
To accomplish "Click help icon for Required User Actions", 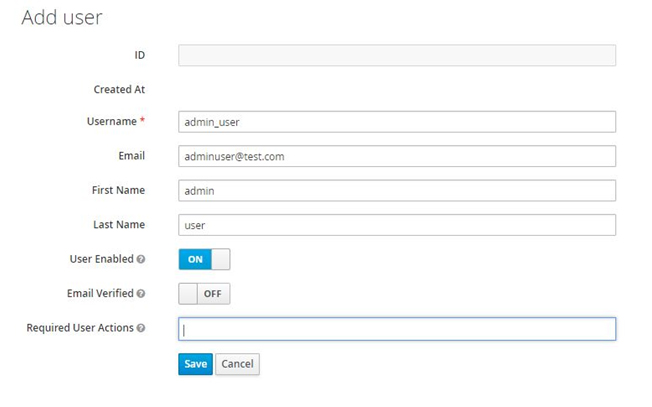I will (x=141, y=328).
